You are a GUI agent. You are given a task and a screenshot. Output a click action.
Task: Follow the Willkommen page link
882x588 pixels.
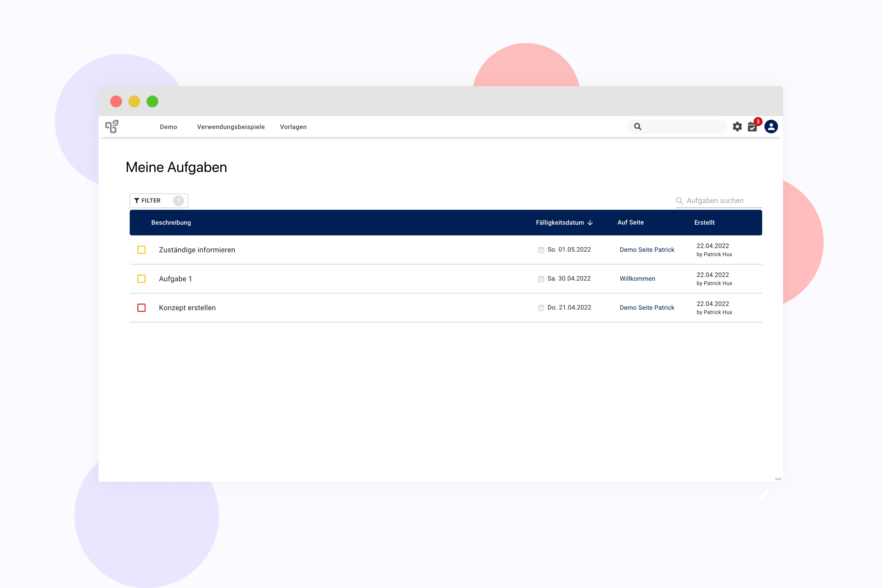(x=637, y=279)
